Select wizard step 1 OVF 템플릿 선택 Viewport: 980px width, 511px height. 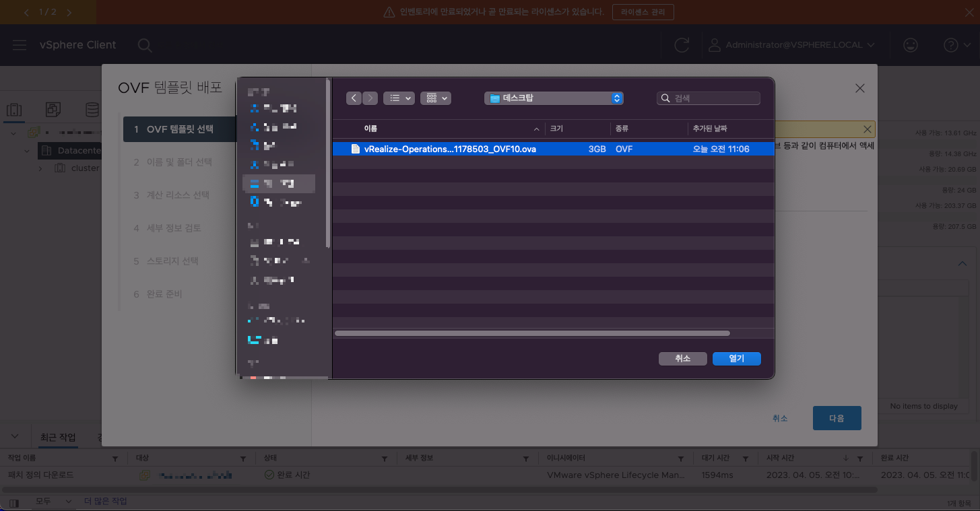tap(179, 129)
